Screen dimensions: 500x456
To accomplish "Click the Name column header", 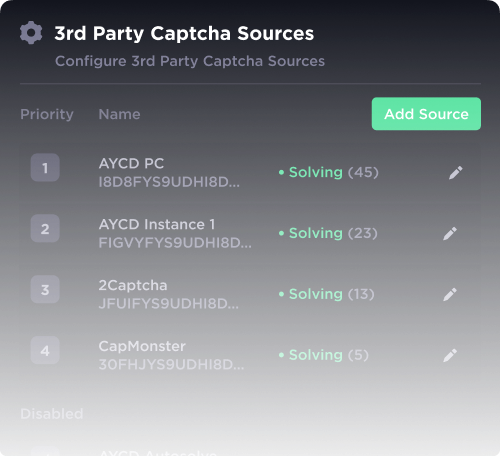I will tap(119, 114).
